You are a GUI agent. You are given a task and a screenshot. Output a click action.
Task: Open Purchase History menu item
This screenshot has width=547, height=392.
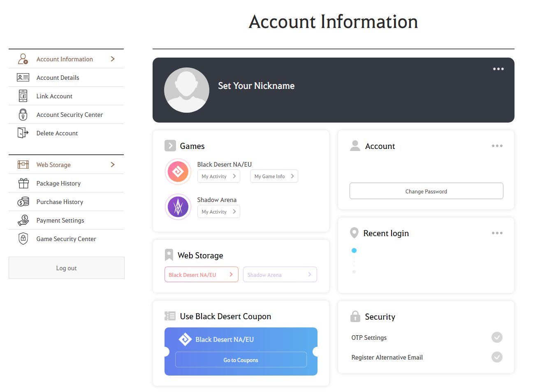pos(66,202)
